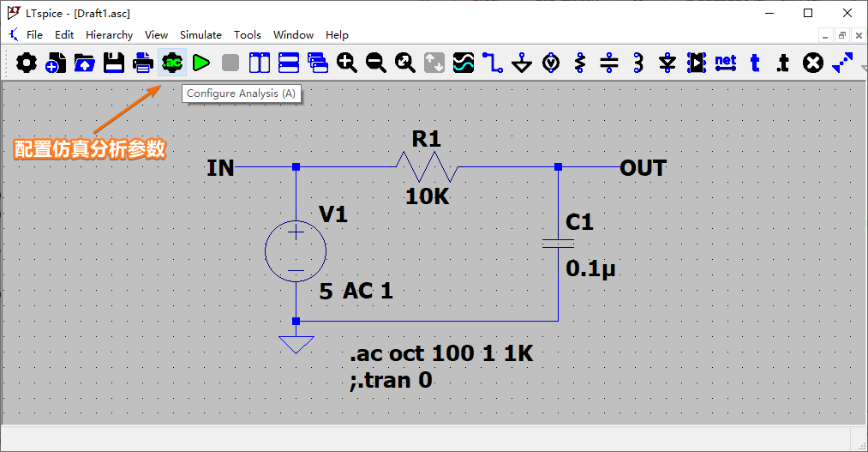
Task: Add plain text with the 't' tool
Action: coord(755,63)
